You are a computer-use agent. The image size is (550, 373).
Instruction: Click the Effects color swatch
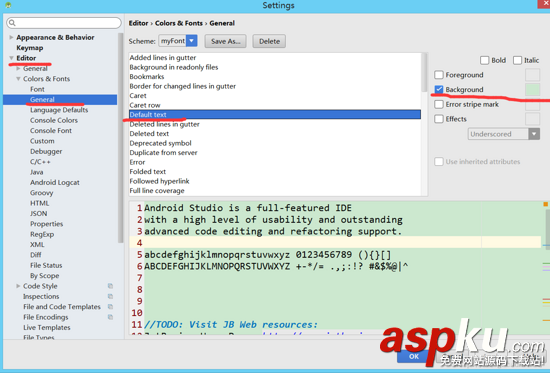pyautogui.click(x=532, y=119)
